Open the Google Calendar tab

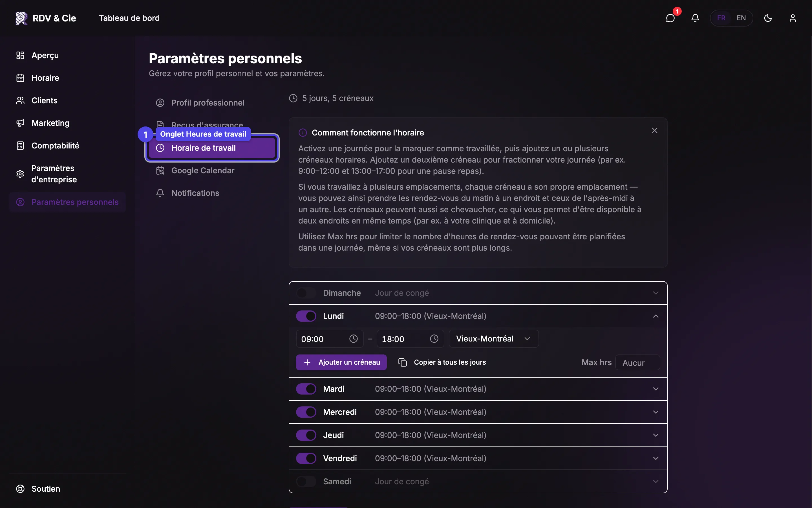click(x=212, y=171)
